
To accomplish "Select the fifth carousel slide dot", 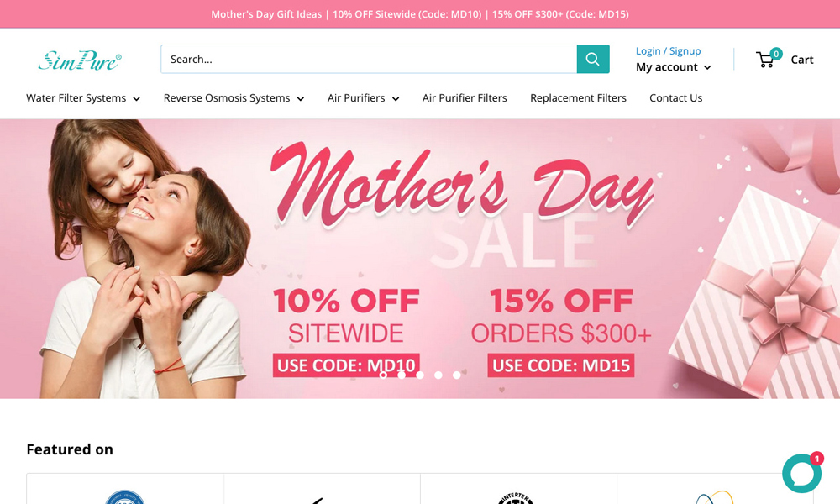I will [x=456, y=375].
